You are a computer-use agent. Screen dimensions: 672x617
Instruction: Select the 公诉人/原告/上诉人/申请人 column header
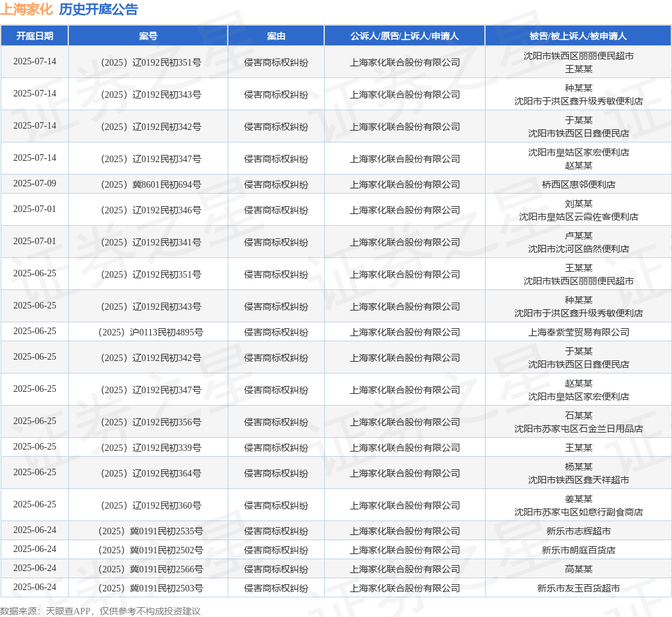[x=404, y=36]
